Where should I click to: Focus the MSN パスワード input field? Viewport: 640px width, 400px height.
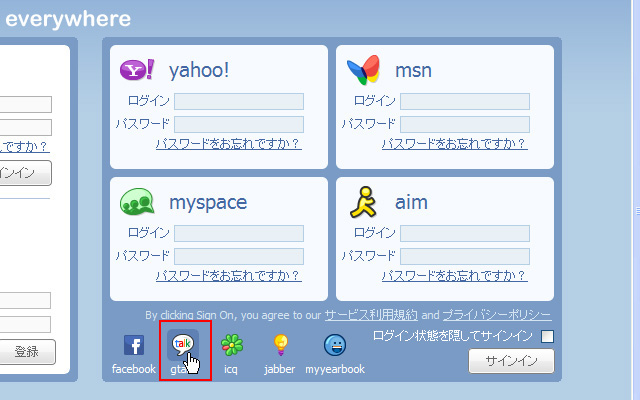[x=465, y=124]
